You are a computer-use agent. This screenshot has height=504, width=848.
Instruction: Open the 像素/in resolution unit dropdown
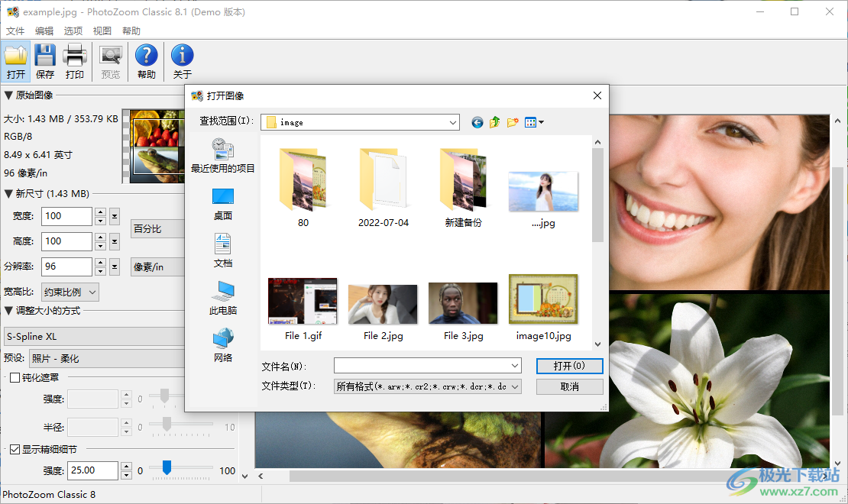point(158,267)
